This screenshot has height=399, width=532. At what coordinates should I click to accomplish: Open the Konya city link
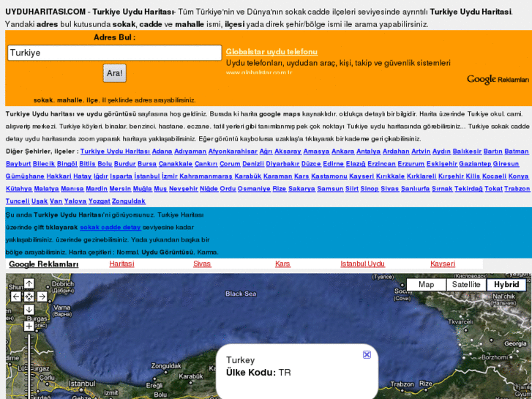518,176
